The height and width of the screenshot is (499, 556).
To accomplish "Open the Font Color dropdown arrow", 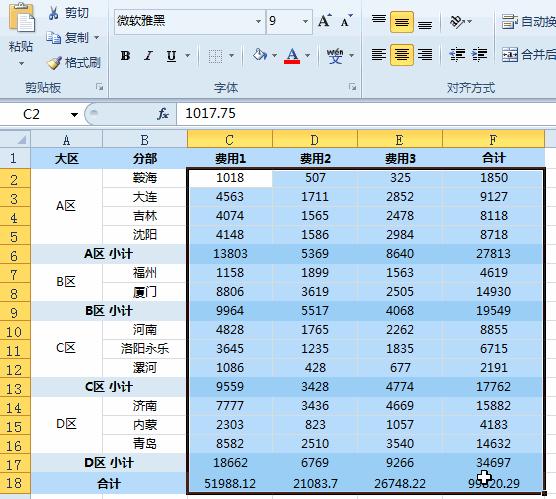I will pos(307,56).
